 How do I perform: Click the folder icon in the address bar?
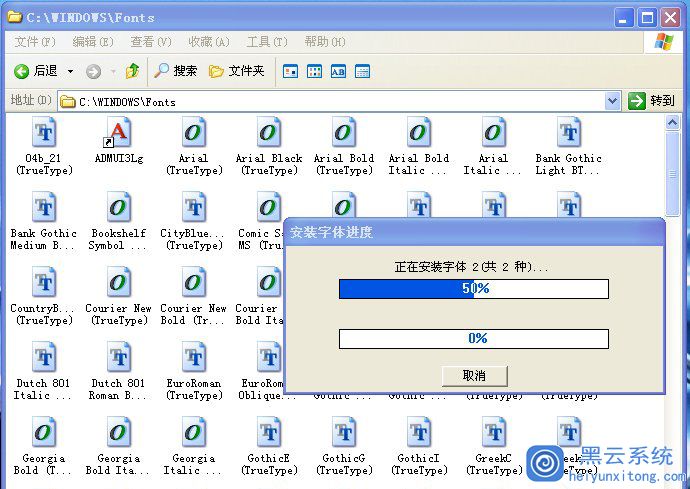[67, 102]
